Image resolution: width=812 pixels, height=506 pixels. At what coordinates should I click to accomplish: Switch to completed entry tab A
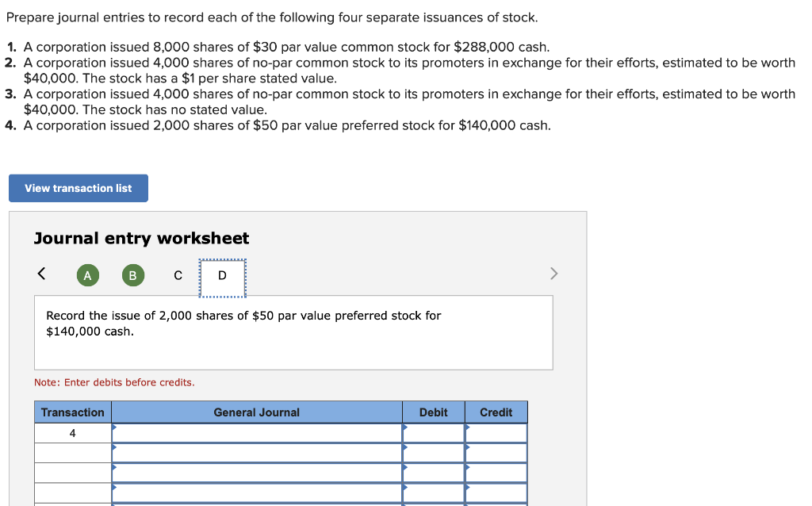tap(87, 275)
